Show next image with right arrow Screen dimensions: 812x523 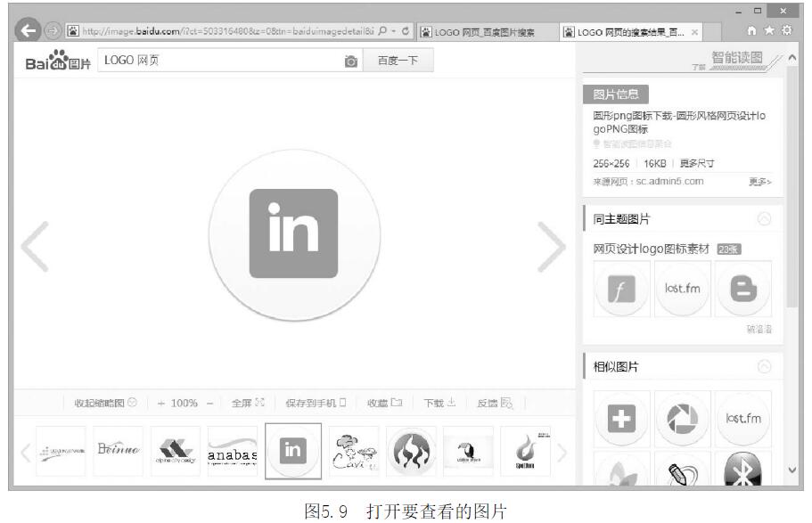coord(551,247)
